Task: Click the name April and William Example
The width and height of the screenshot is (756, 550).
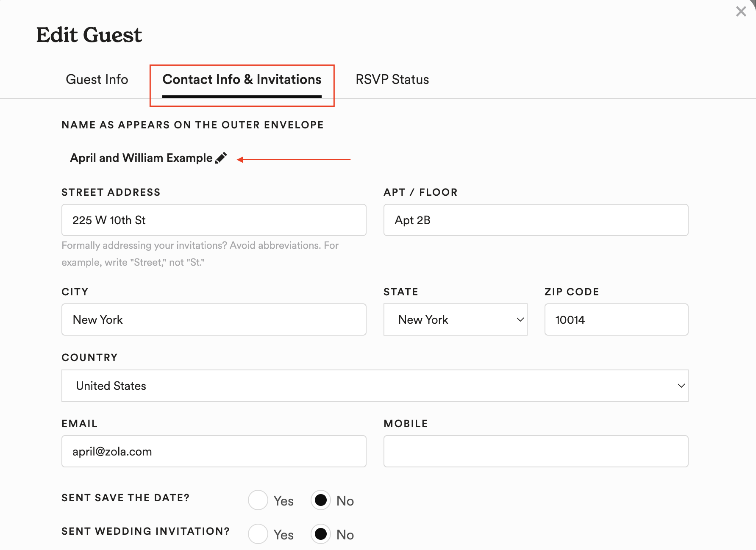Action: [x=141, y=158]
